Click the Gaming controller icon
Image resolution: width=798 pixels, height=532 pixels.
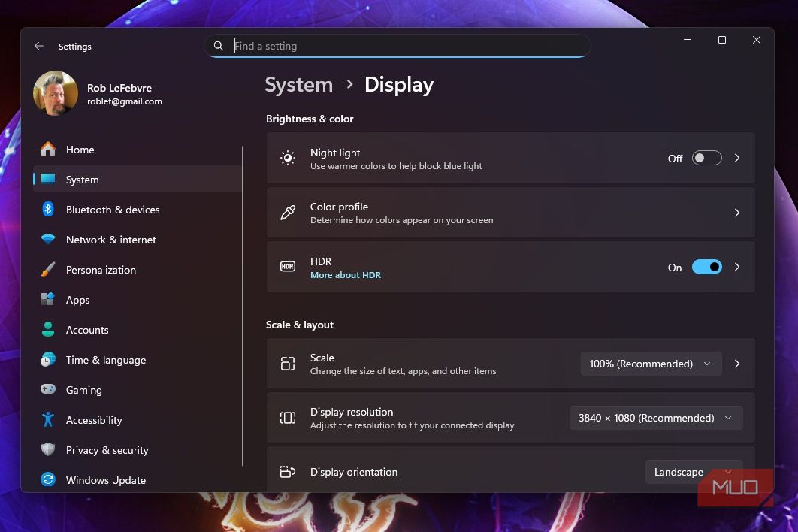pos(48,389)
